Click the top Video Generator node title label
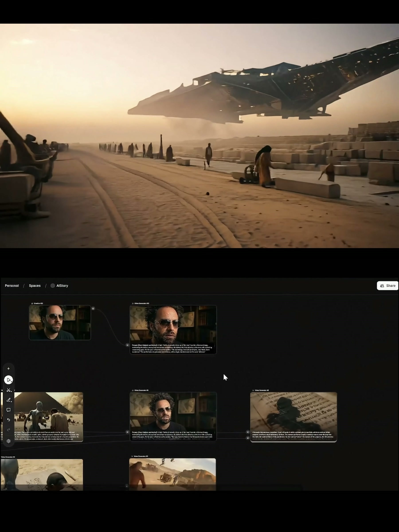The width and height of the screenshot is (399, 532). point(141,303)
